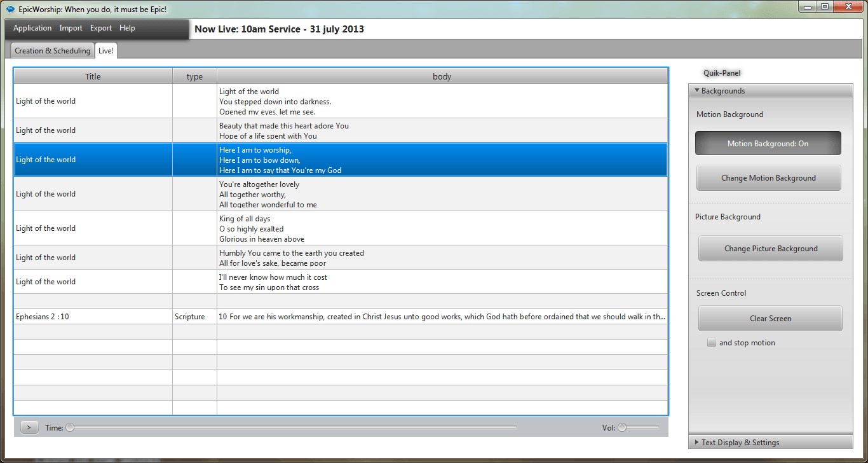Screen dimensions: 868x463
Task: Open the Help menu
Action: (127, 28)
